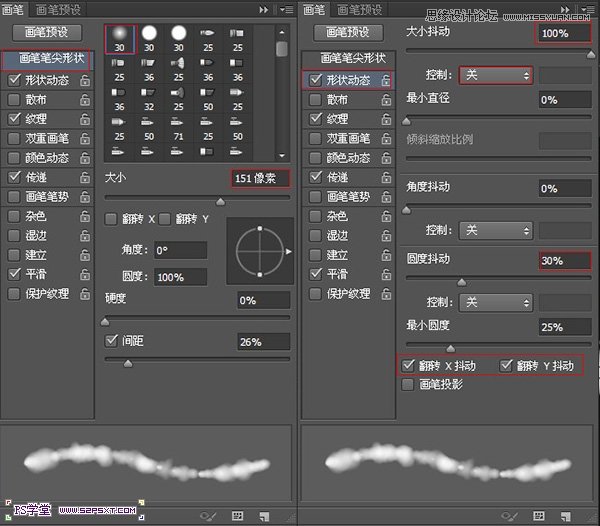
Task: Uncheck 间距 spacing checkbox
Action: [x=111, y=340]
